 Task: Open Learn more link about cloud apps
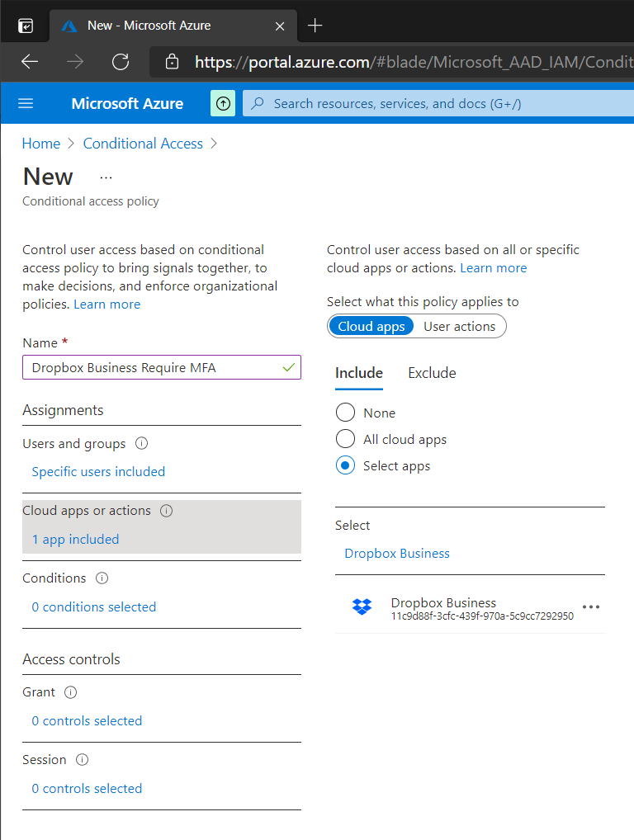tap(494, 268)
